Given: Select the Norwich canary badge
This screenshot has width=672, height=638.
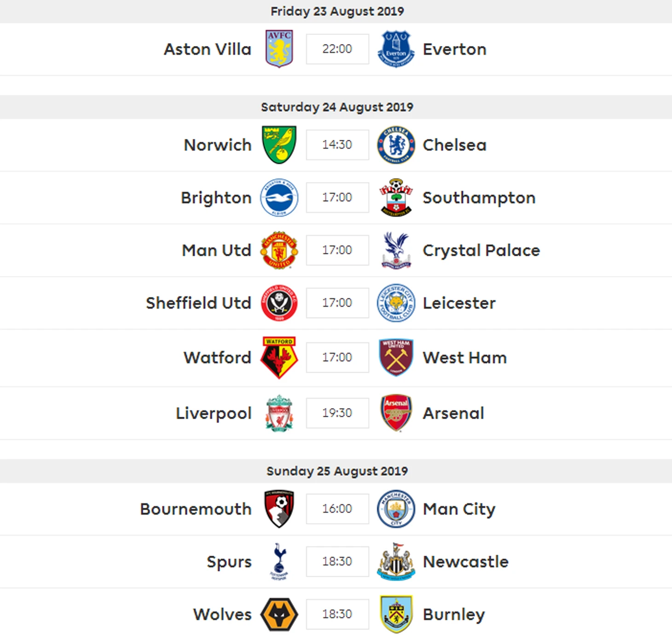Looking at the screenshot, I should (x=279, y=144).
